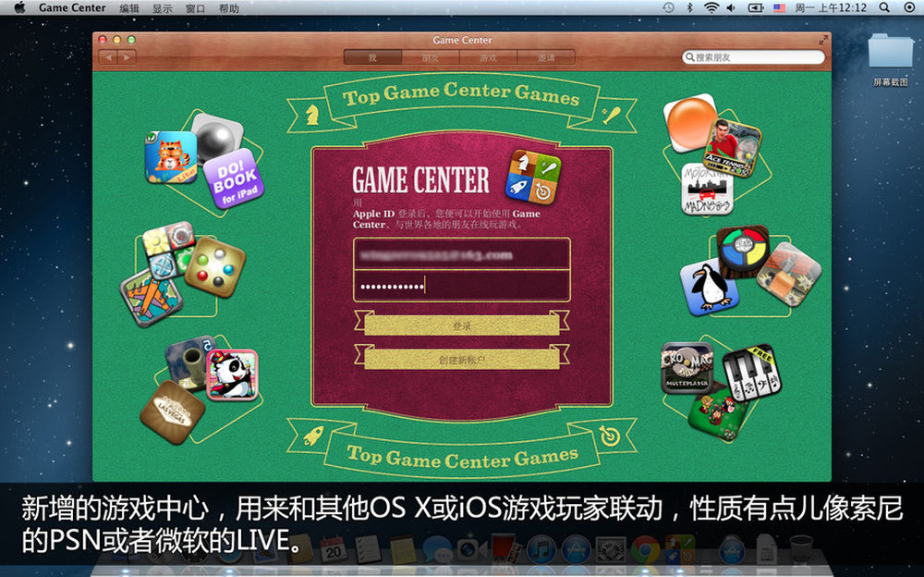Open the 显示 menu
Screen dimensions: 924x577
point(162,8)
